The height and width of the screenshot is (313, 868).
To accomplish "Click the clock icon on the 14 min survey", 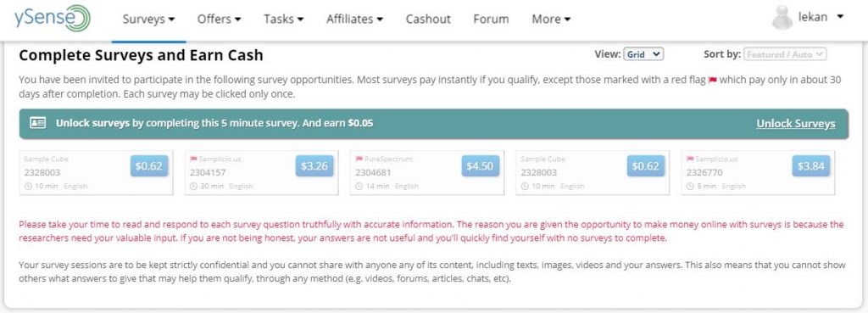I will (x=359, y=186).
